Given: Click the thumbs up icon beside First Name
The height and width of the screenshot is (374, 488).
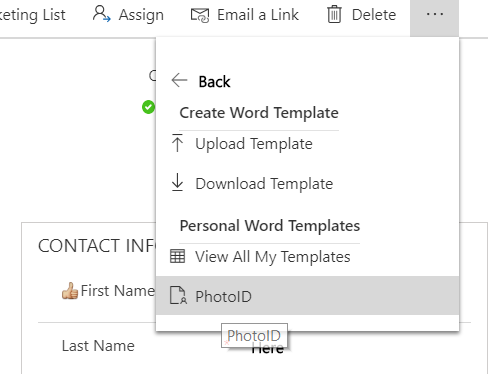Looking at the screenshot, I should [x=70, y=291].
